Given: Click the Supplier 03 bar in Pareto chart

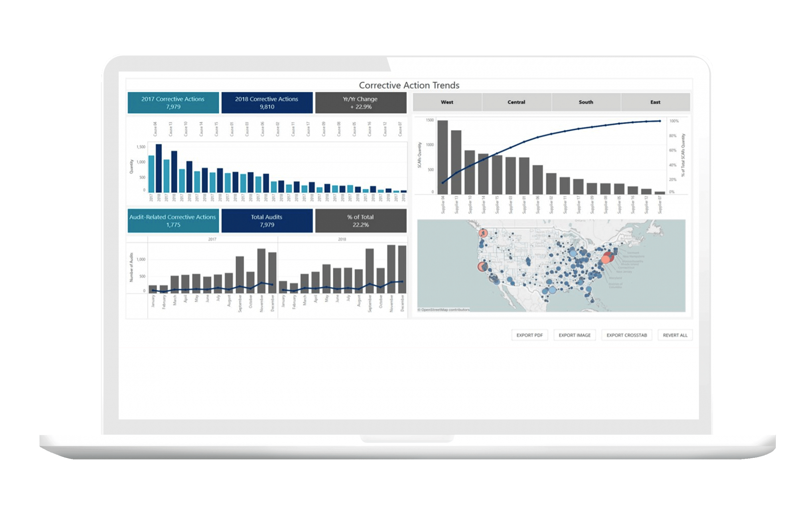Looking at the screenshot, I should (x=511, y=176).
